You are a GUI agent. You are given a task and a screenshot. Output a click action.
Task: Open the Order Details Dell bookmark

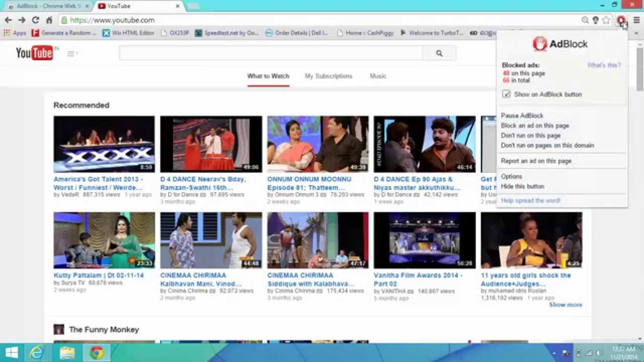pos(297,33)
